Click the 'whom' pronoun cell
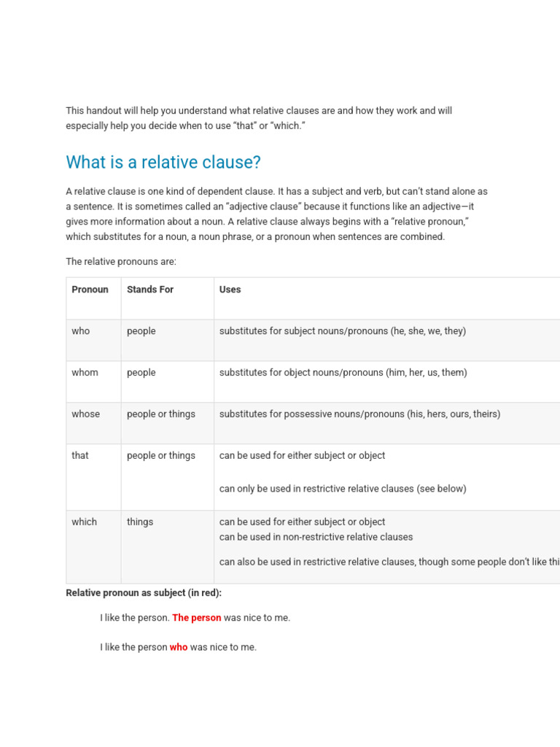 pos(85,373)
